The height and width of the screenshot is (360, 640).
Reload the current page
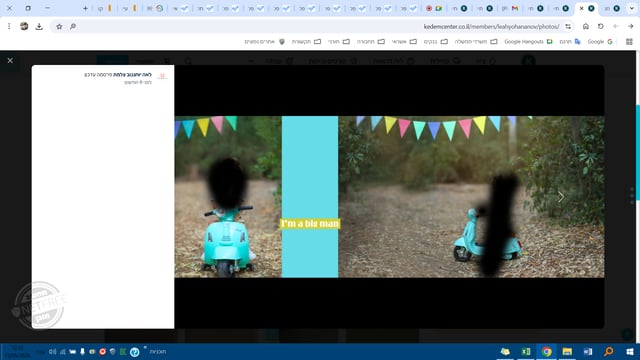pyautogui.click(x=600, y=27)
